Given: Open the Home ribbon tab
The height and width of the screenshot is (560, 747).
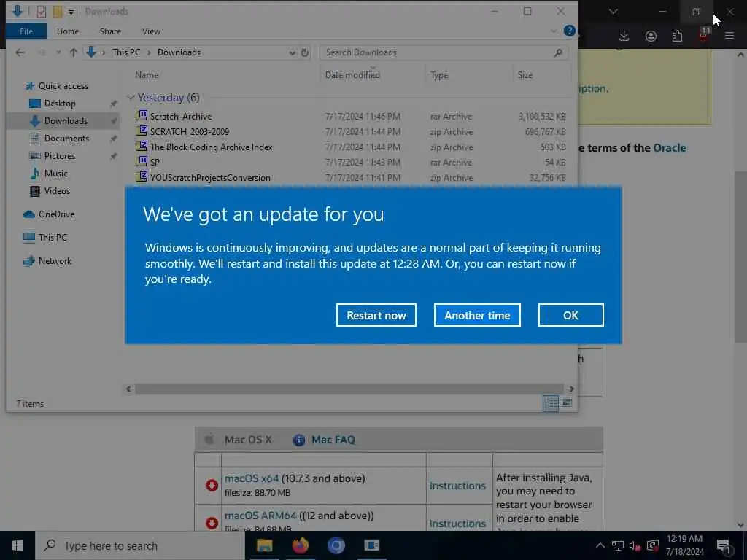Looking at the screenshot, I should point(68,31).
